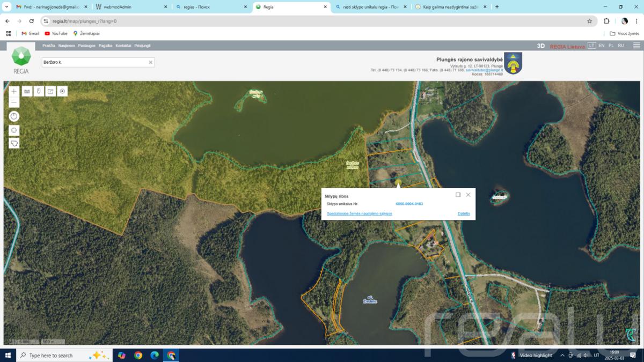Zoom in with the plus button
This screenshot has width=644, height=362.
(x=14, y=91)
